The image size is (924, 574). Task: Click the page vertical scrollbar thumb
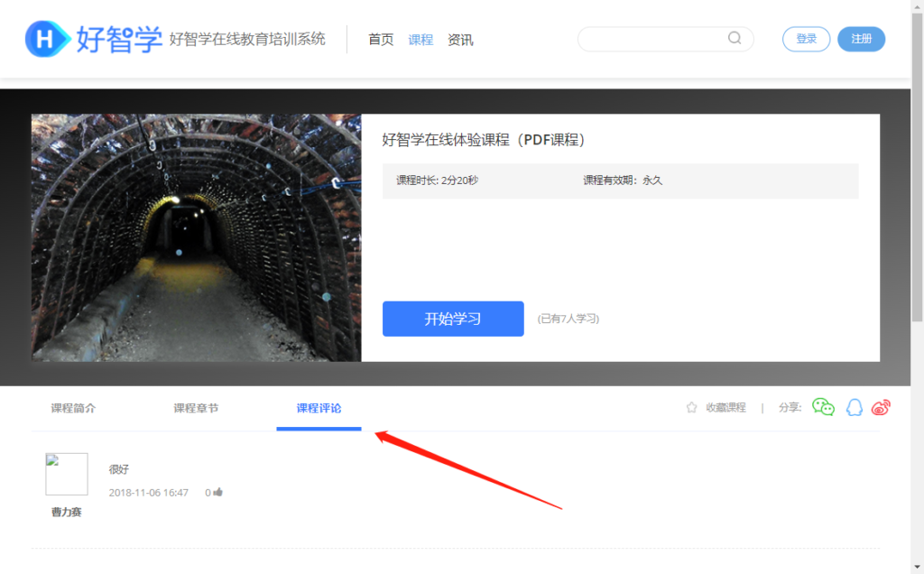pos(917,167)
